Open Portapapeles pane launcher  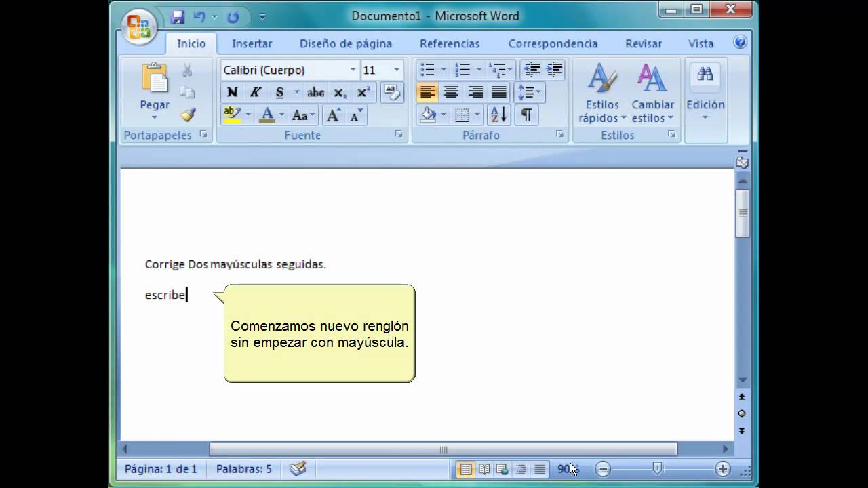[204, 135]
